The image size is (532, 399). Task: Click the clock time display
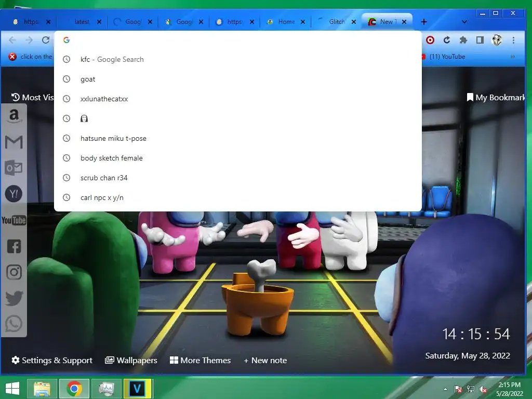[476, 334]
